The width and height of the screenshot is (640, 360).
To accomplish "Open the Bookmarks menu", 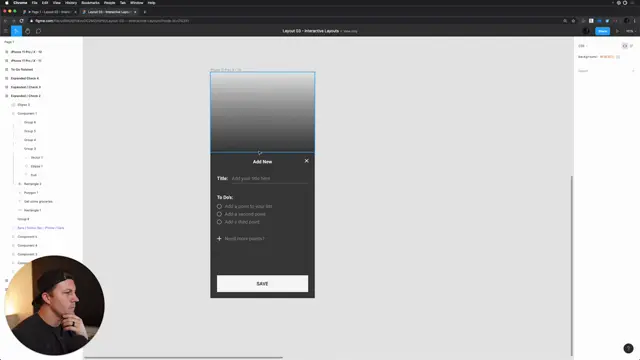I will pos(90,3).
